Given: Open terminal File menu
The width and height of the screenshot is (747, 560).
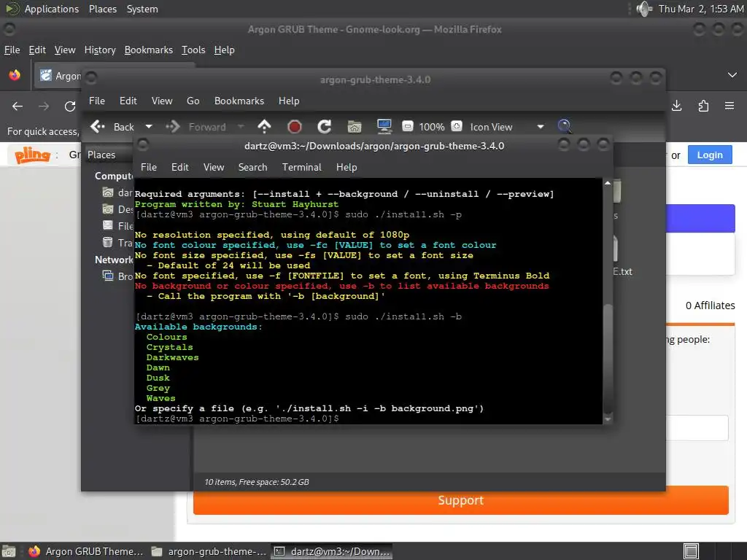Looking at the screenshot, I should pos(149,167).
